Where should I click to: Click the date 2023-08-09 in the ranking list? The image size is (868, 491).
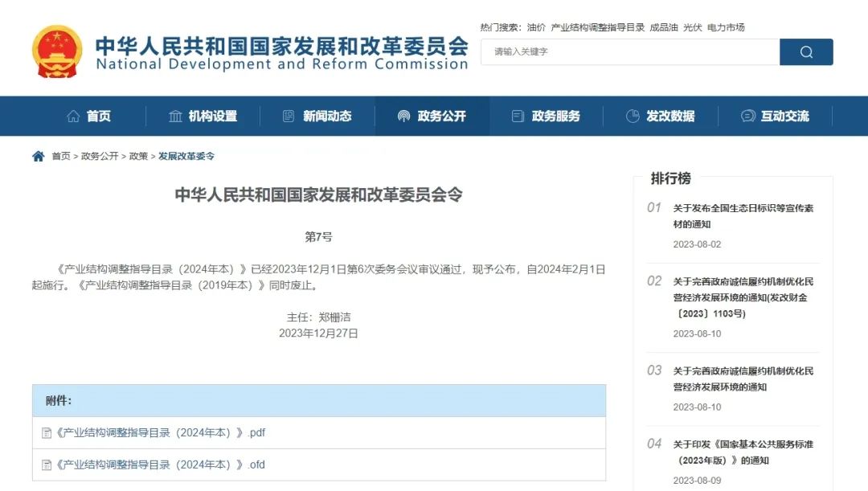697,481
